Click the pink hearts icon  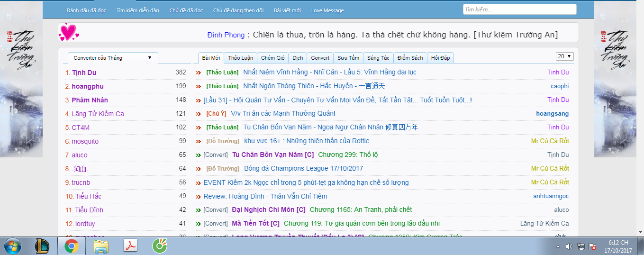coord(69,32)
